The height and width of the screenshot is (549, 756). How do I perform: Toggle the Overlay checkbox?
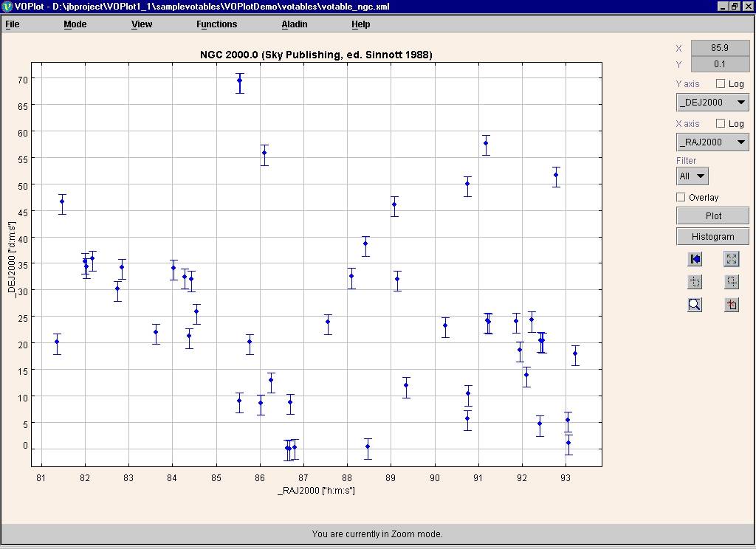click(681, 197)
